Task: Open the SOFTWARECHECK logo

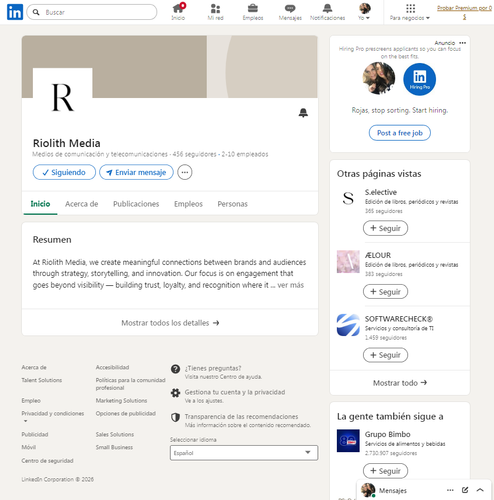Action: [x=348, y=325]
